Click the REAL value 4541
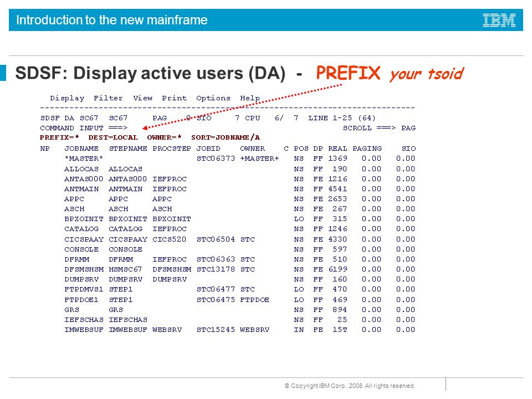532x399 pixels. click(x=337, y=189)
